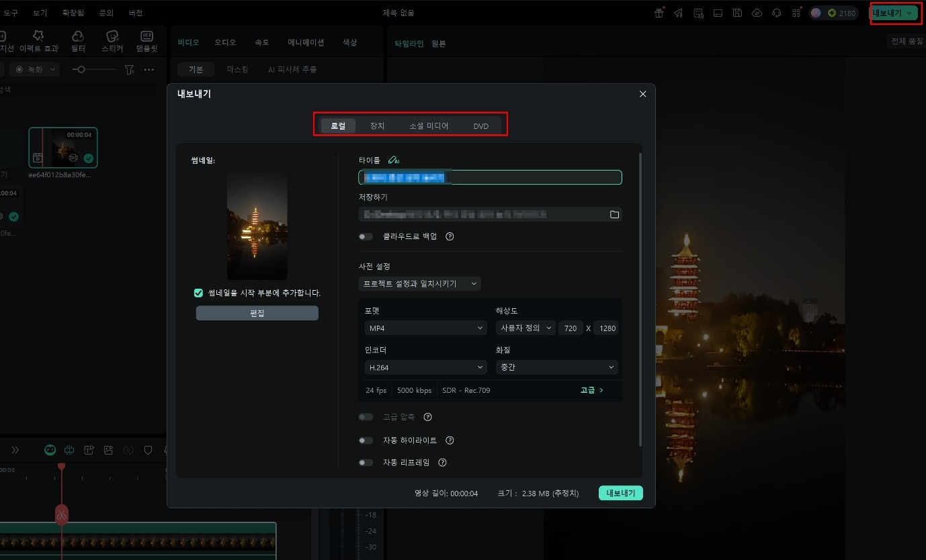Click the 편집 thumbnail edit button
The width and height of the screenshot is (926, 560).
click(257, 314)
